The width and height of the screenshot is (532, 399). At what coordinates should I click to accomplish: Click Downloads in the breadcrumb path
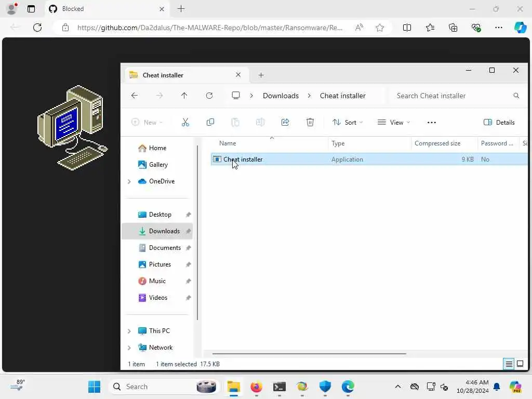point(281,96)
